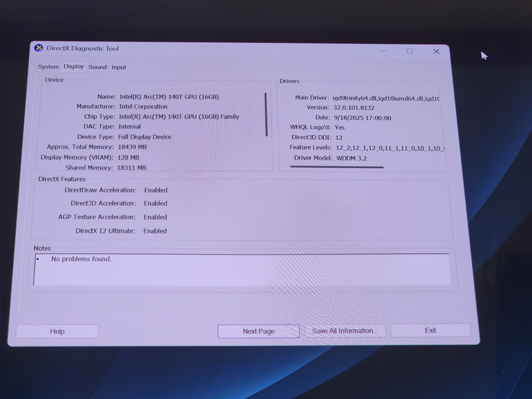Click the chip type value ending in "Family"
The image size is (532, 399).
[x=179, y=117]
